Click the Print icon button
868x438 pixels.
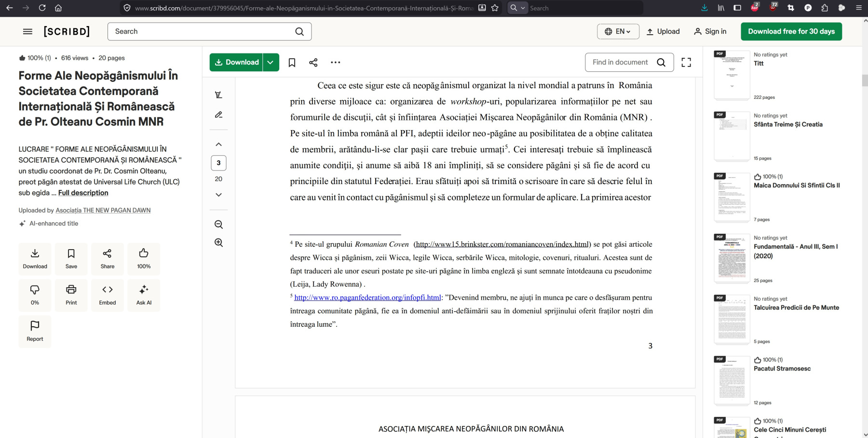71,295
